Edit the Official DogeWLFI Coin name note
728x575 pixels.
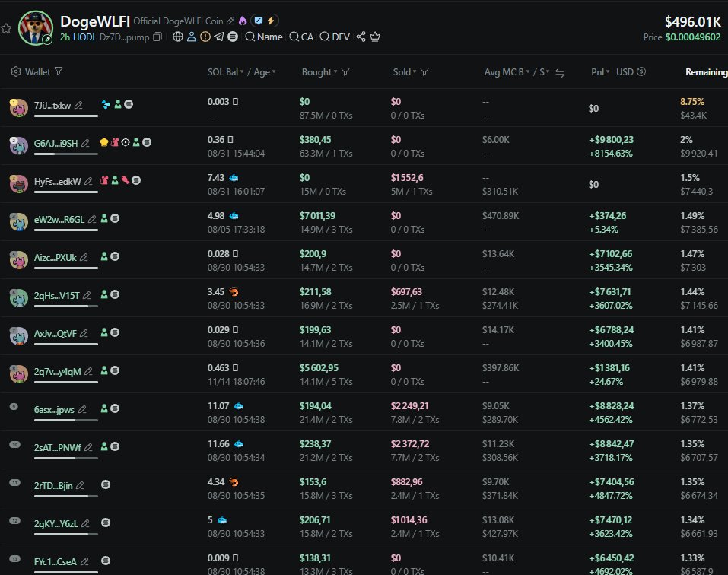(230, 21)
